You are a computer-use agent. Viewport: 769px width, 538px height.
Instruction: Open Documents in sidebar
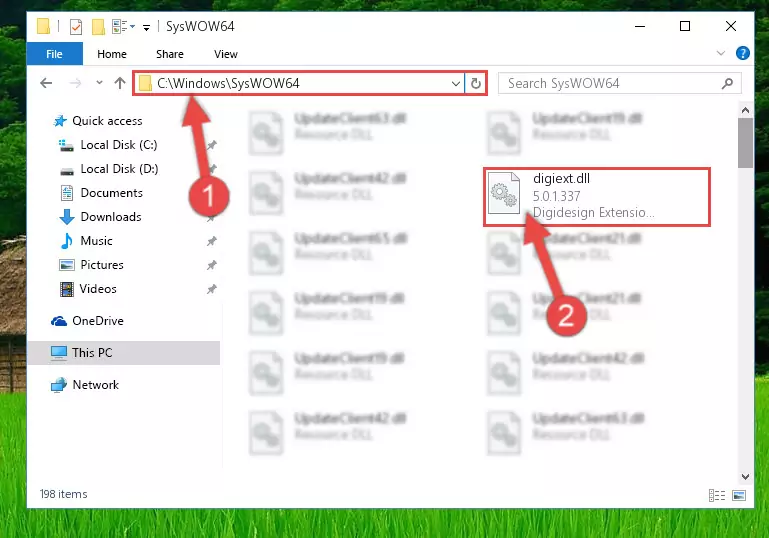point(111,193)
